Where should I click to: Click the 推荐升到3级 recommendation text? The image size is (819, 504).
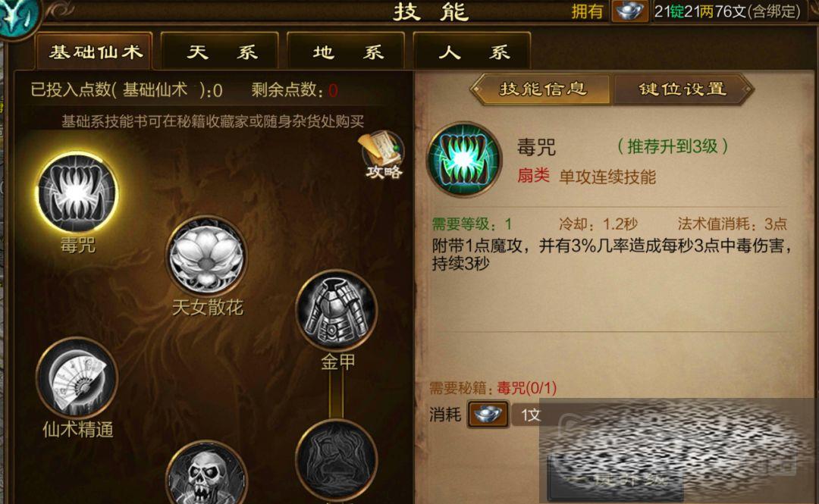(x=672, y=147)
